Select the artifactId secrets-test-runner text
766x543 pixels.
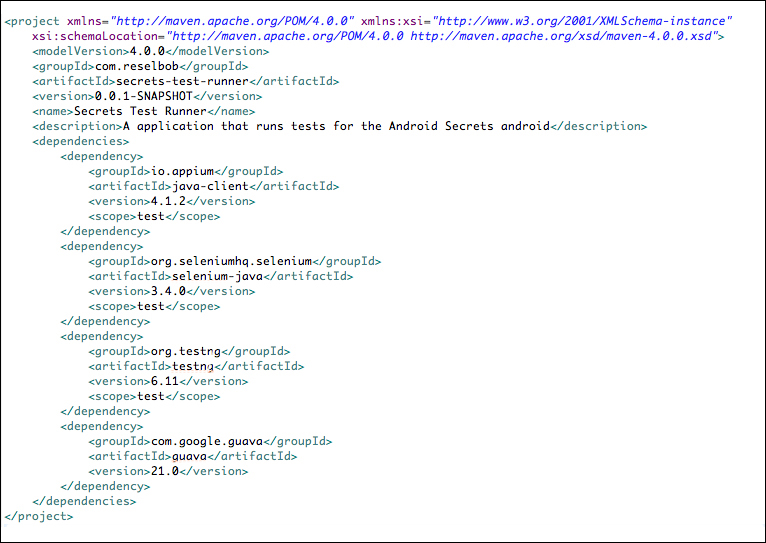(182, 81)
